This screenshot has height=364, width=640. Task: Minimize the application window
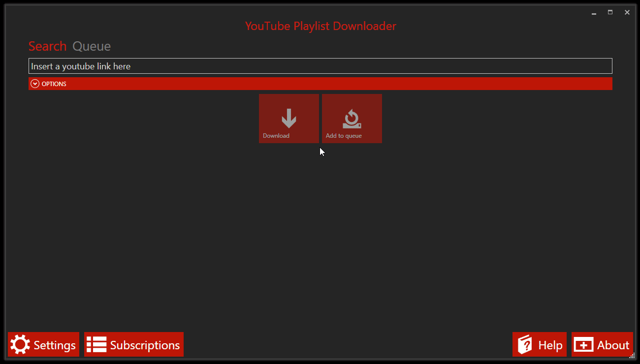click(x=594, y=12)
